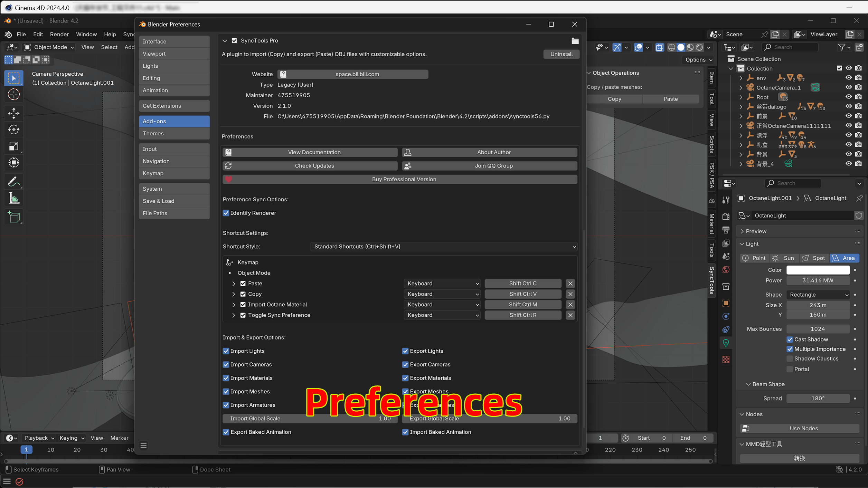
Task: Click the pin icon next to OctaneLight
Action: click(x=859, y=198)
